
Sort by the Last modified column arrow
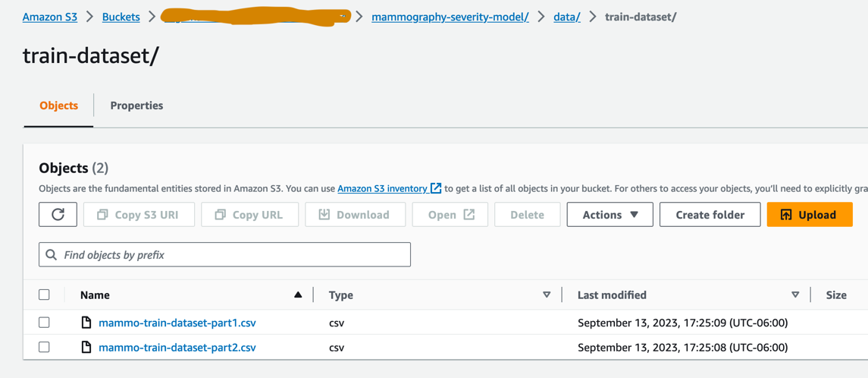[795, 295]
